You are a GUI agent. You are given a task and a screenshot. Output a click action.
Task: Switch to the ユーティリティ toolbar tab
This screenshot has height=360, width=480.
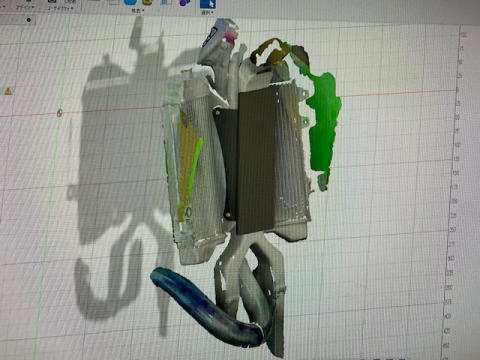pyautogui.click(x=61, y=8)
